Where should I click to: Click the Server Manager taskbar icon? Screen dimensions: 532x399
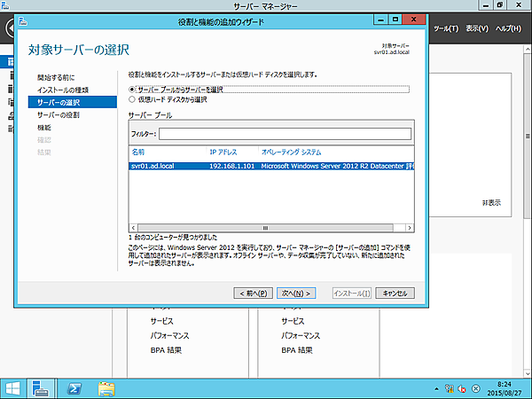click(40, 387)
